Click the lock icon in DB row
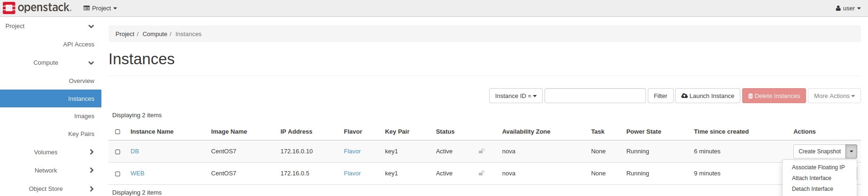868x196 pixels. (481, 151)
